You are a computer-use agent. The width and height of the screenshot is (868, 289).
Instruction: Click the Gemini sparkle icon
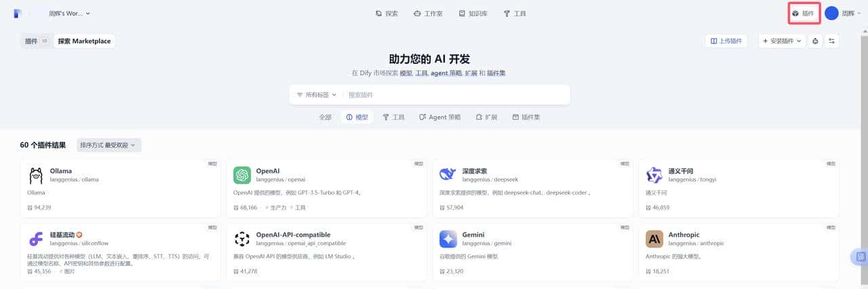point(448,239)
